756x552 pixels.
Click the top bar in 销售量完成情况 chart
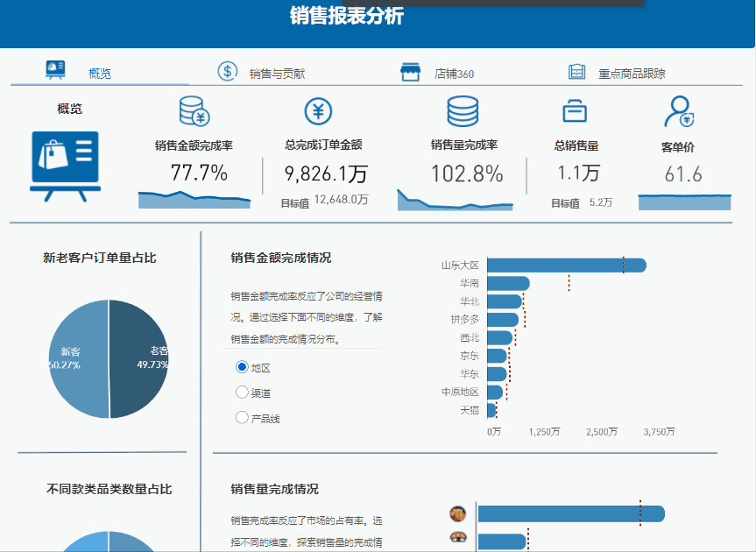tap(571, 514)
